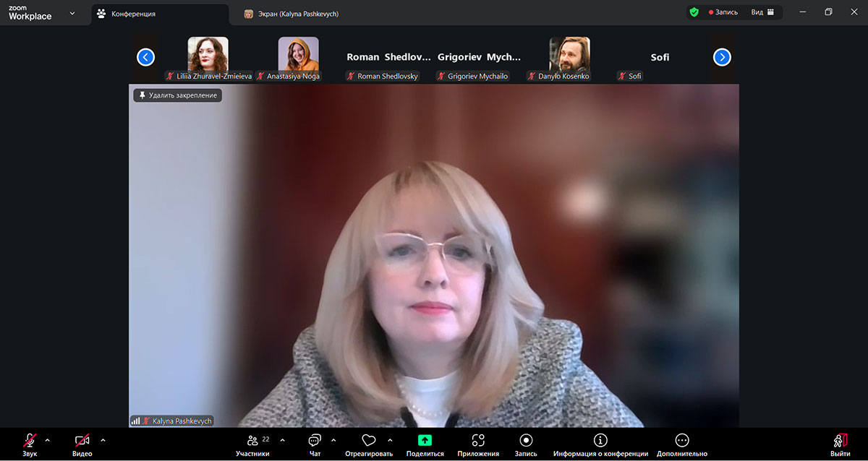The height and width of the screenshot is (461, 868).
Task: Leave the meeting with Выйти button
Action: pyautogui.click(x=840, y=444)
